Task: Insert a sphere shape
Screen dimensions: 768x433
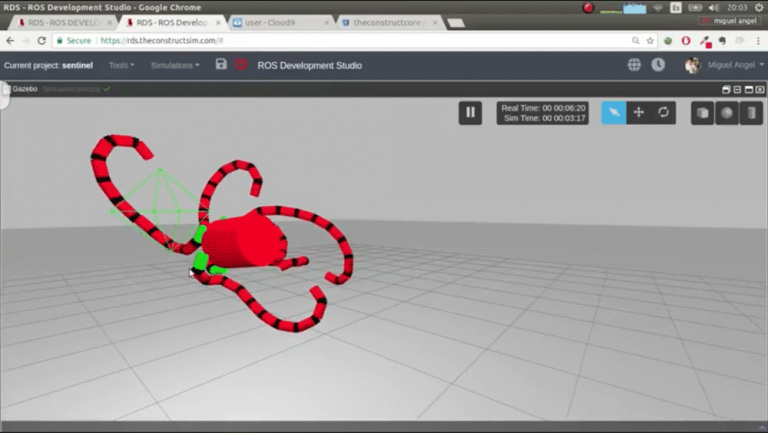Action: 727,113
